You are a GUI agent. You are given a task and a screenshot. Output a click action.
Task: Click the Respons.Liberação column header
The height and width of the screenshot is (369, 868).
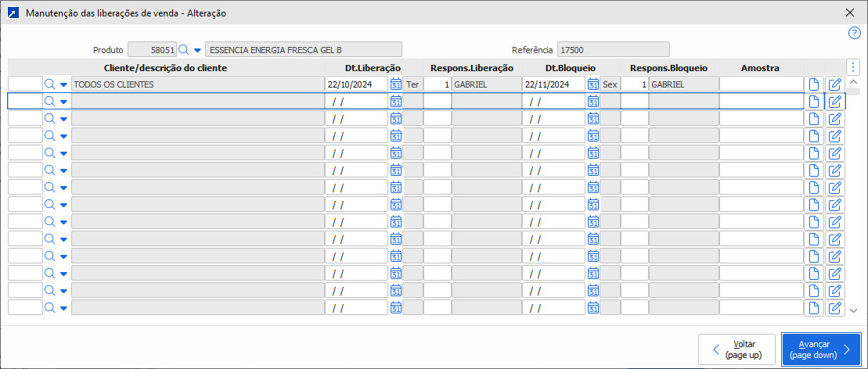(x=472, y=67)
